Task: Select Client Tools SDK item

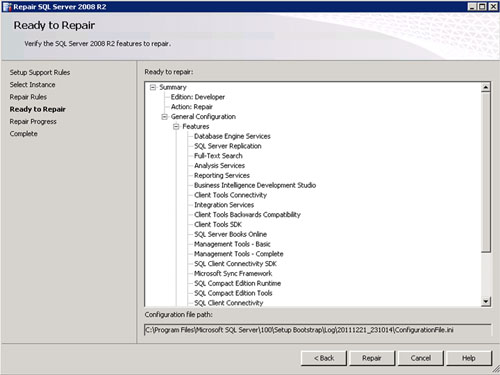Action: coord(218,224)
